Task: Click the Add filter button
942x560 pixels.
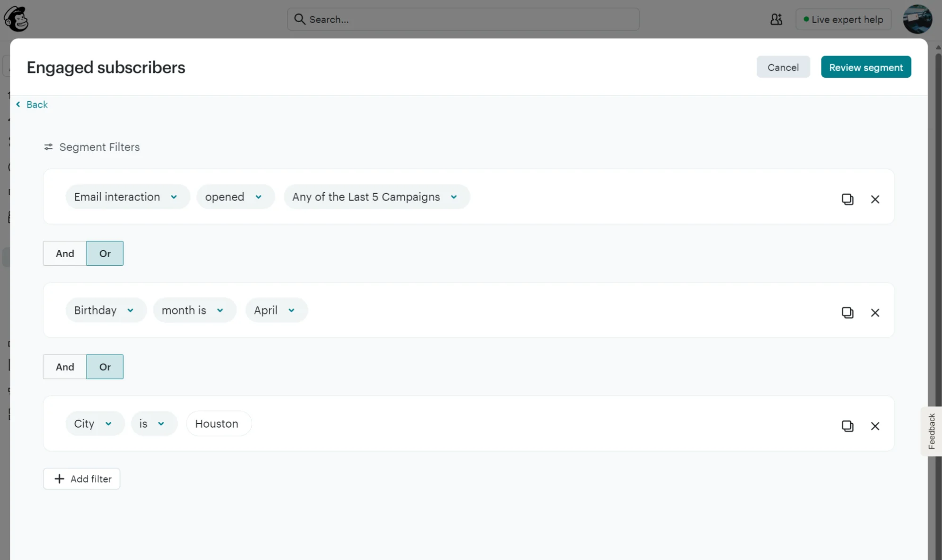Action: click(x=82, y=479)
